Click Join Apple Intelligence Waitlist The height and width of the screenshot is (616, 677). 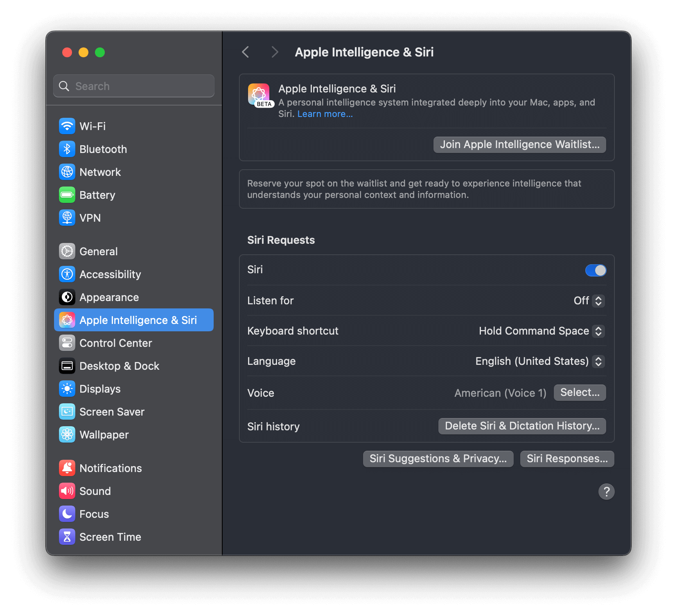point(519,144)
